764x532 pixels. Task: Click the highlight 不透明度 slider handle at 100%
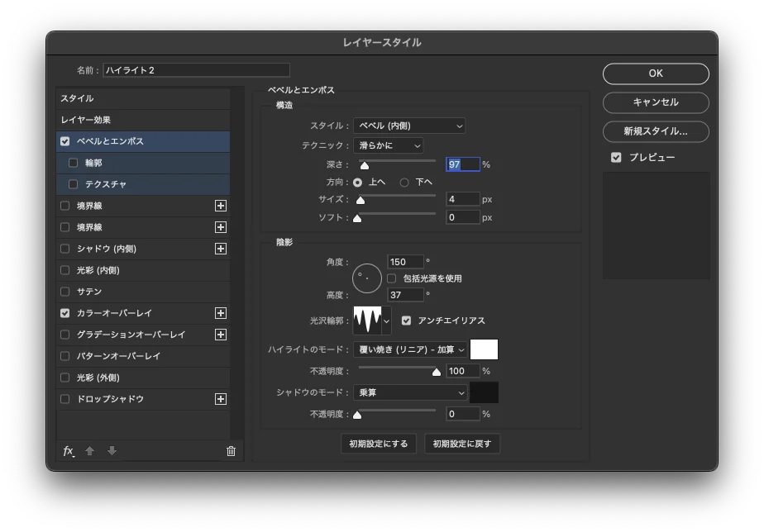click(x=437, y=372)
